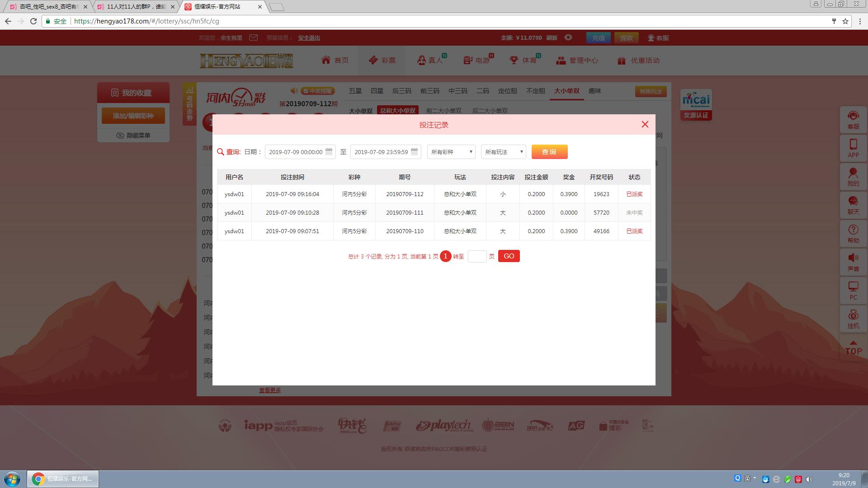This screenshot has height=488, width=868.
Task: Expand the 所有玩法 dropdown
Action: click(503, 152)
